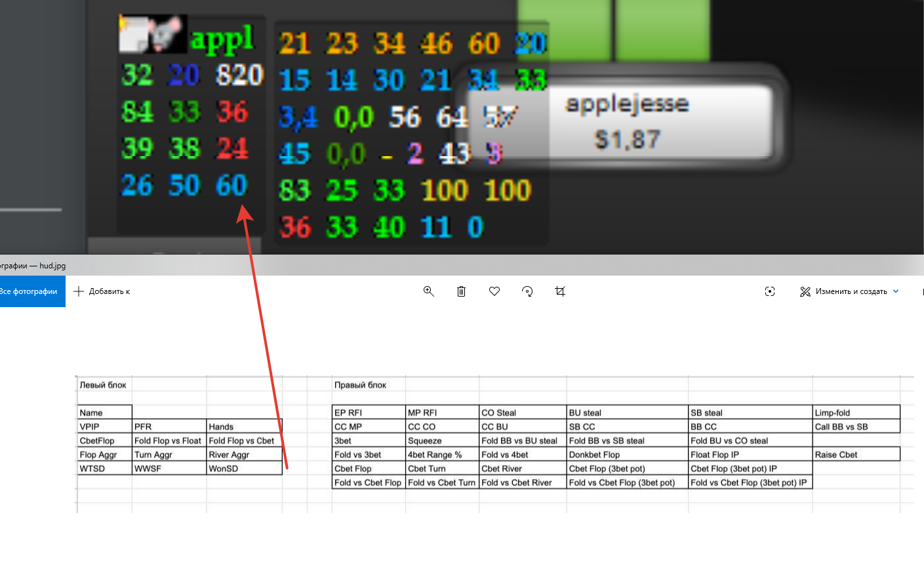Click the PFR cell in the table
Viewport: 924px width, 565px height.
(169, 427)
